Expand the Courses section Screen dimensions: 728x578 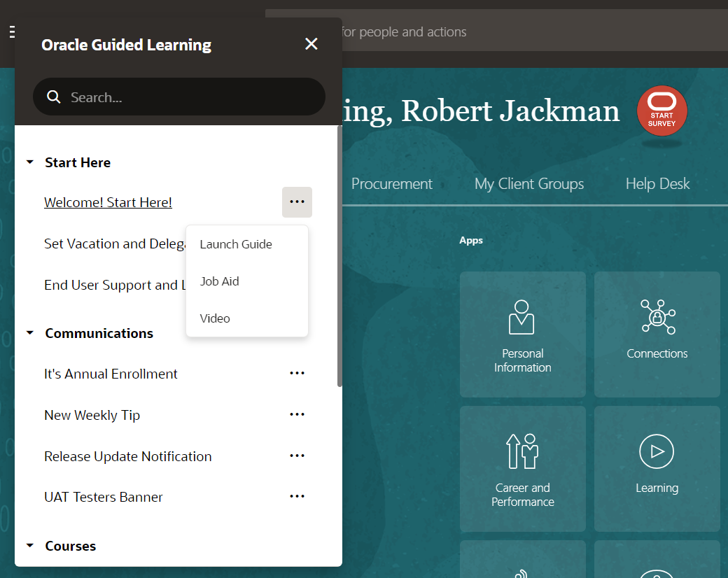coord(29,545)
